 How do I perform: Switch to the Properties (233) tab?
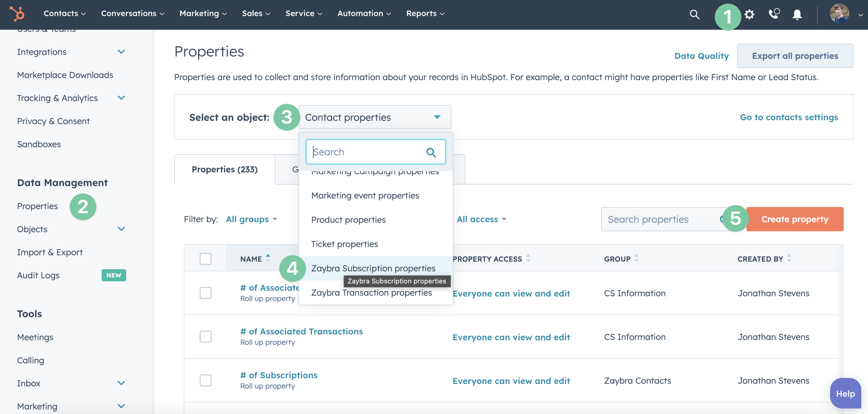click(x=224, y=169)
